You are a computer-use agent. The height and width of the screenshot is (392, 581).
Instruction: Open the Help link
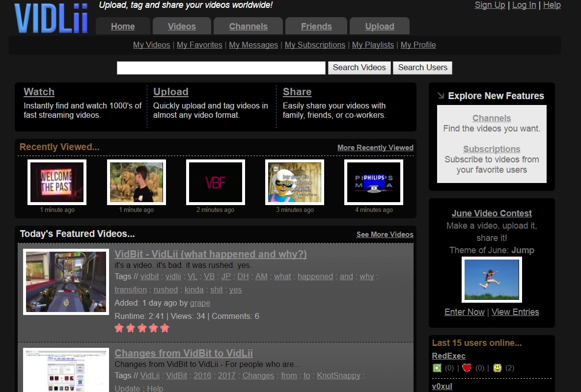coord(552,5)
